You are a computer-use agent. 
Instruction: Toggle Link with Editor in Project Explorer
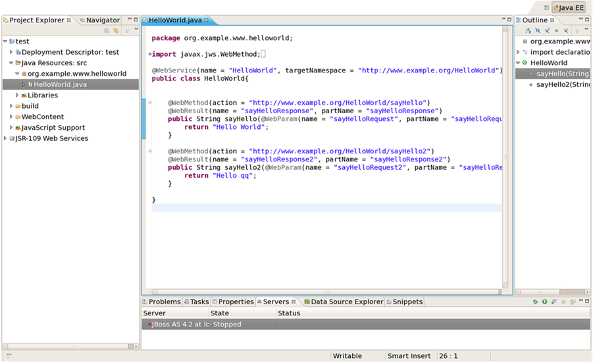(116, 30)
